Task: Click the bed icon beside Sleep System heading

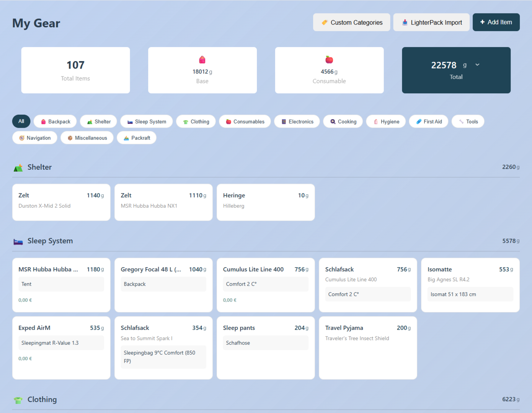Action: click(x=18, y=242)
